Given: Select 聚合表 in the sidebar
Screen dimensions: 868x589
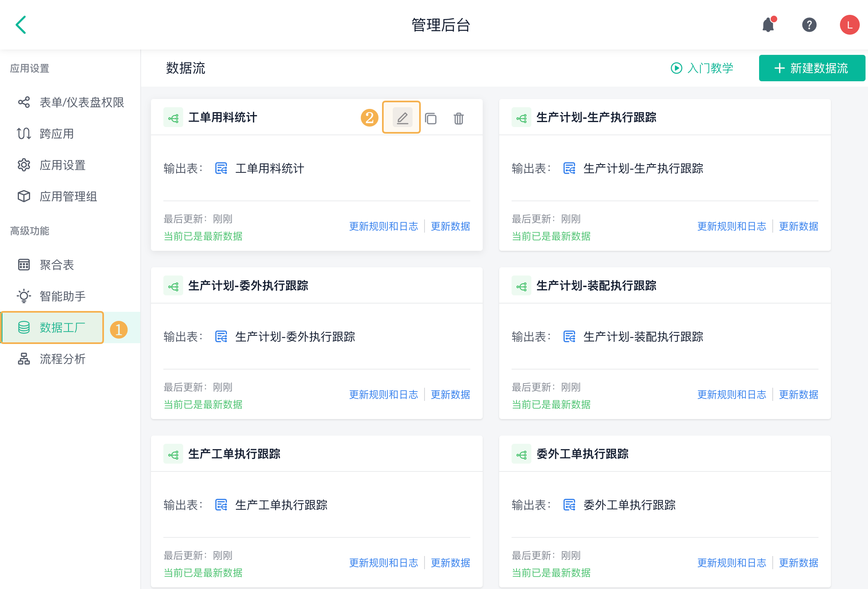Looking at the screenshot, I should 57,265.
